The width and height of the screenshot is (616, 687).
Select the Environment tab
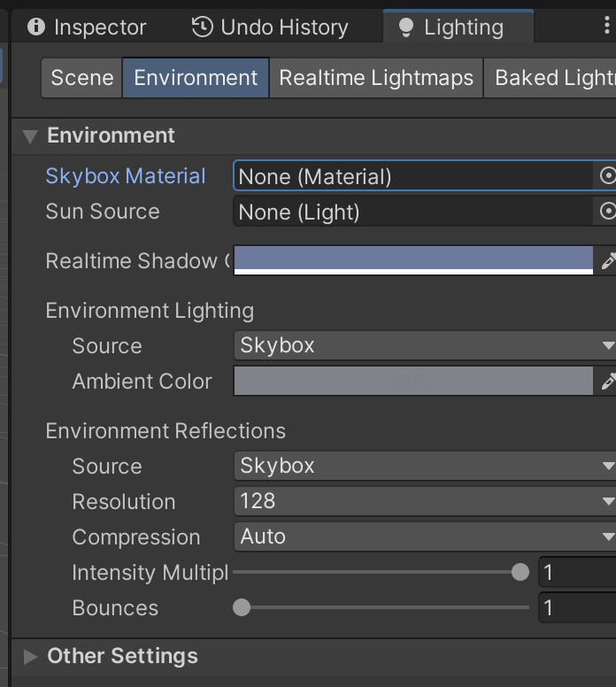196,78
